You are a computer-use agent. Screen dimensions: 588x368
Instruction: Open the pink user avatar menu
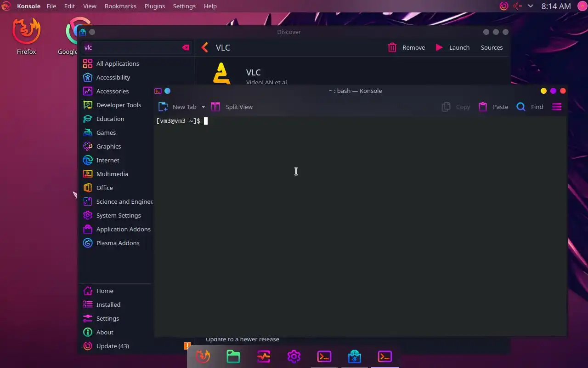[582, 6]
